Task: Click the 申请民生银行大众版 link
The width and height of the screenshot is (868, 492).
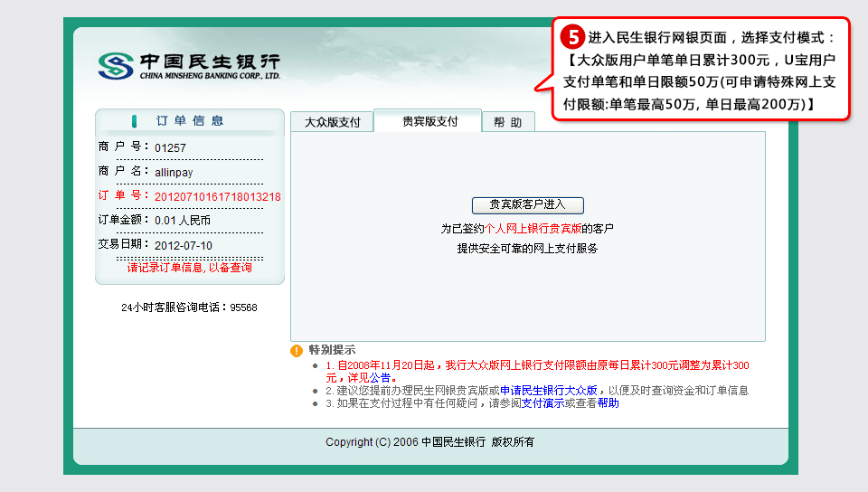Action: [549, 390]
